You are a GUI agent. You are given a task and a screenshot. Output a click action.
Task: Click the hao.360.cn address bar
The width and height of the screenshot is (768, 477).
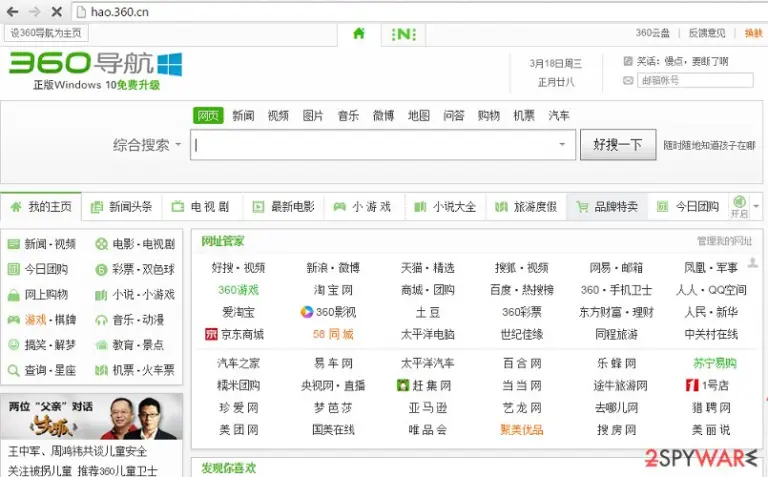tap(421, 12)
